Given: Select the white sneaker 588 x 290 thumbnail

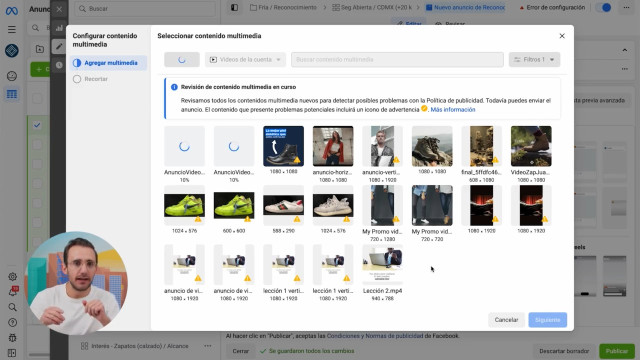Looking at the screenshot, I should click(283, 205).
